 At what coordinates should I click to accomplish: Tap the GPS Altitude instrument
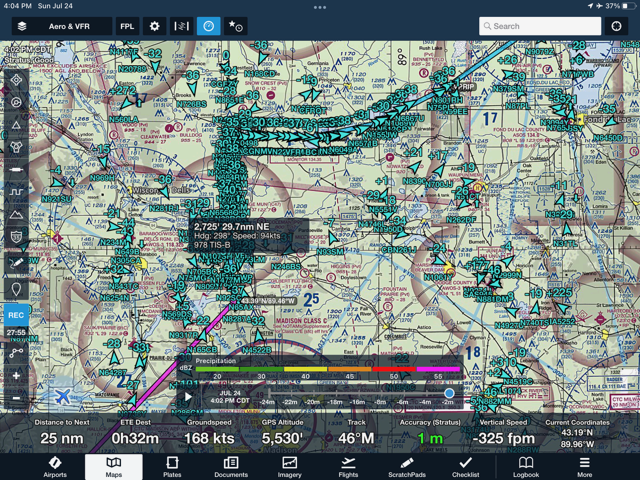tap(282, 432)
